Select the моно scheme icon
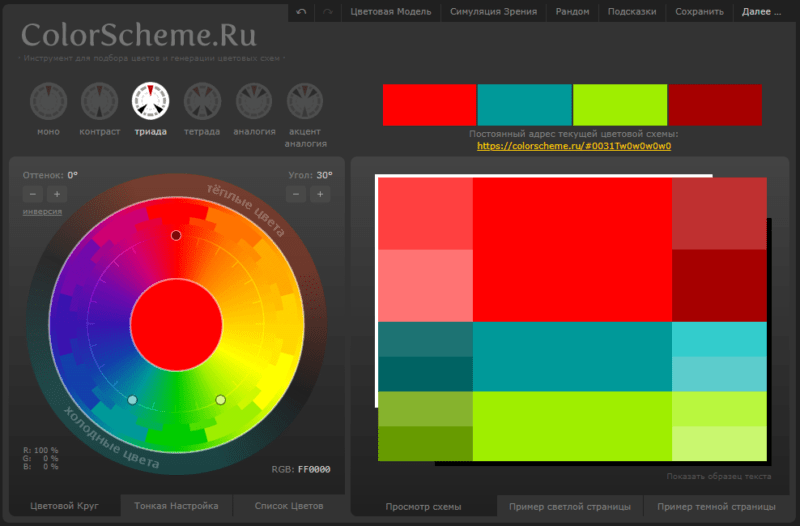The width and height of the screenshot is (800, 526). [x=48, y=101]
